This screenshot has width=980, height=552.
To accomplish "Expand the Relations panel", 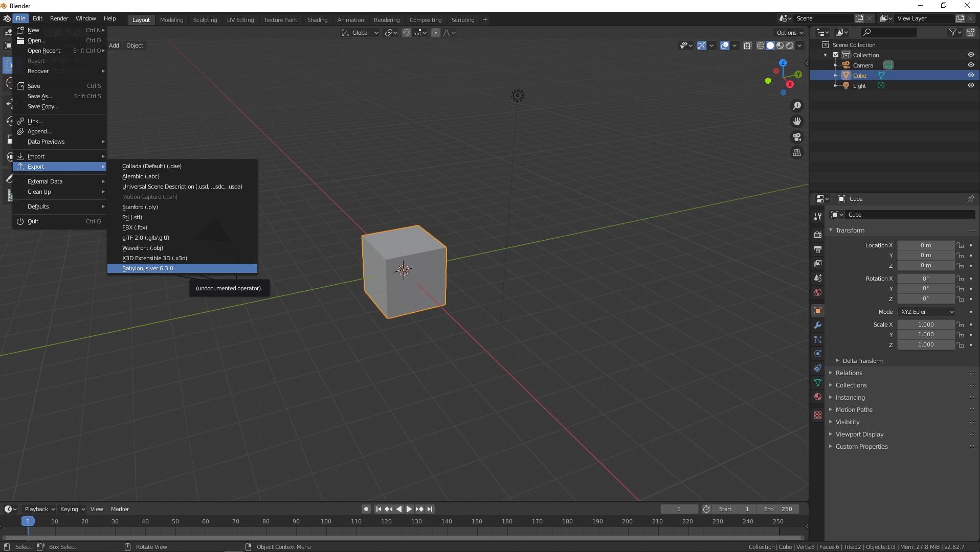I will point(849,373).
